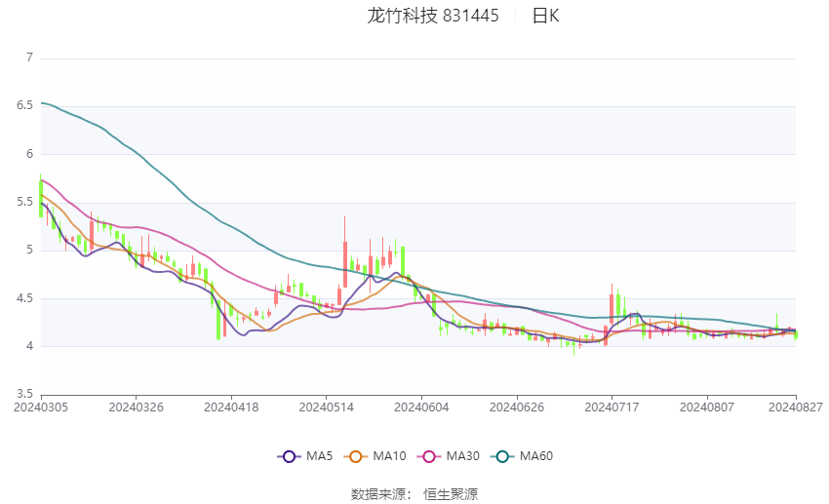829x504 pixels.
Task: Click the 20240807 date axis label
Action: click(x=707, y=407)
